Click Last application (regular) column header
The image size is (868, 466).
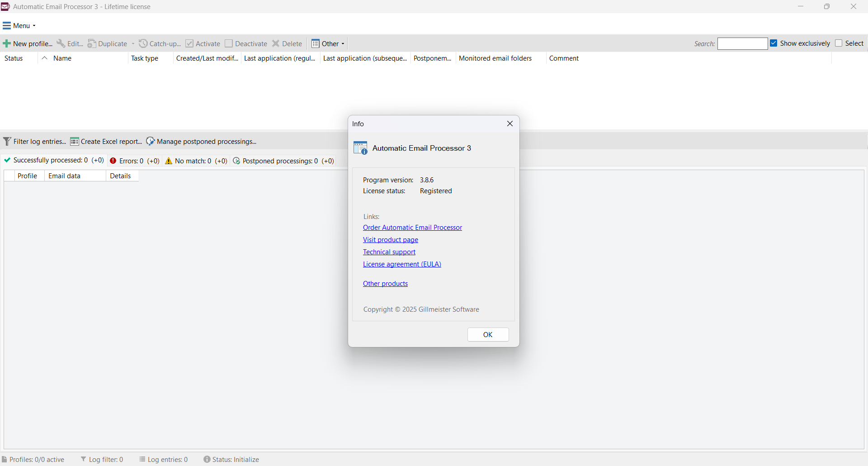280,58
